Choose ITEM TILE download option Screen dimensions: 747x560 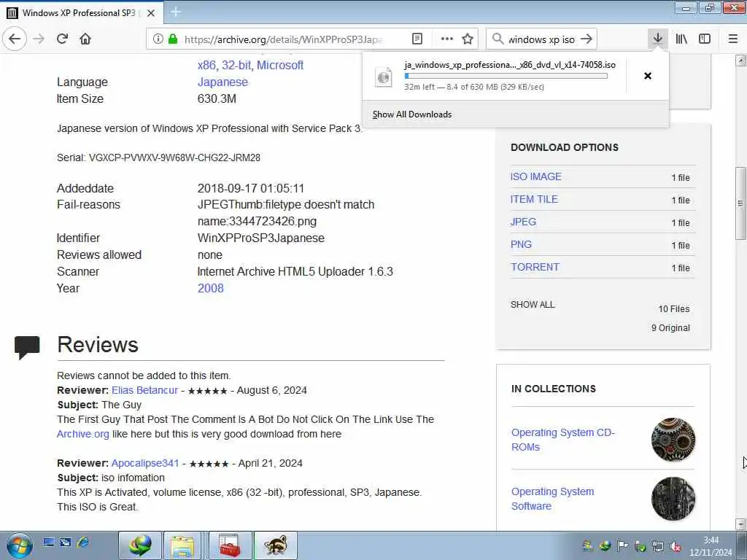pyautogui.click(x=534, y=200)
